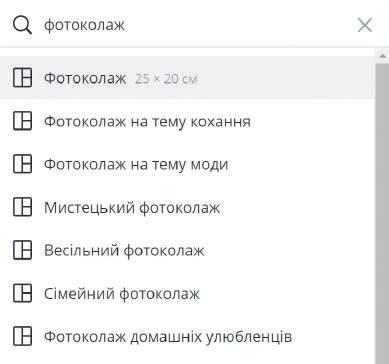Click into the фотоколаж search field
The height and width of the screenshot is (364, 389).
tap(197, 25)
